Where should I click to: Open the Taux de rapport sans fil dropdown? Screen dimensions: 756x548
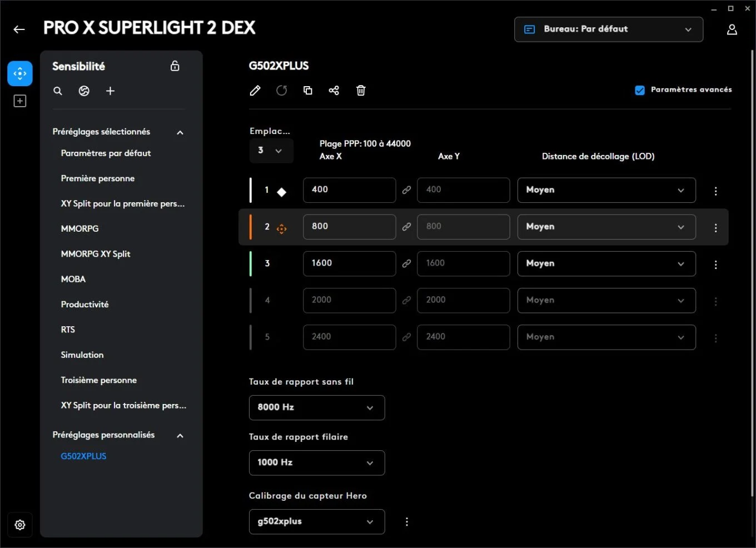[x=316, y=407]
